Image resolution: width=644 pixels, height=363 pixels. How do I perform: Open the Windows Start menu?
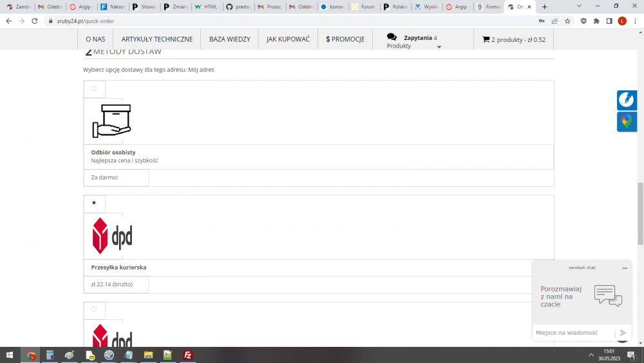pos(10,355)
